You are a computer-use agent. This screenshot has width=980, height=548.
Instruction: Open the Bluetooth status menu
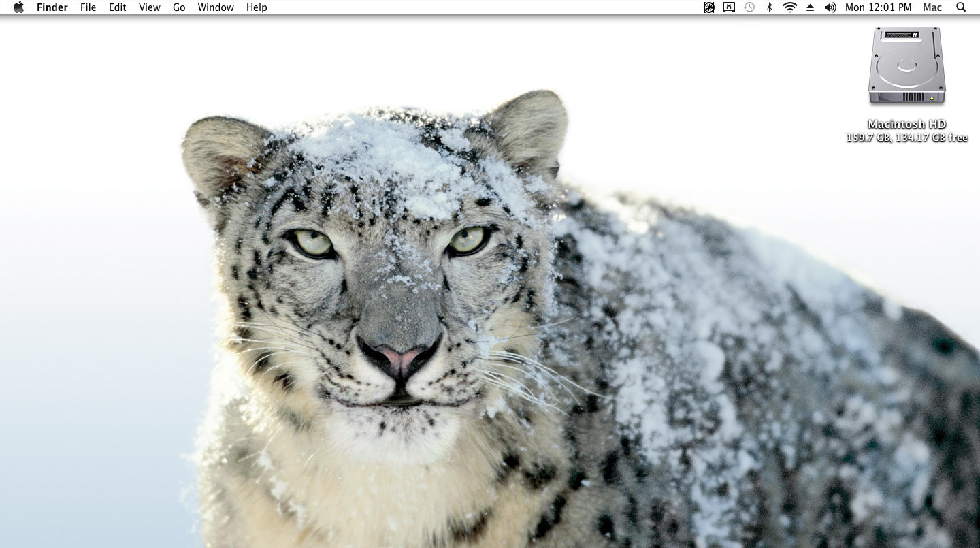[x=770, y=7]
